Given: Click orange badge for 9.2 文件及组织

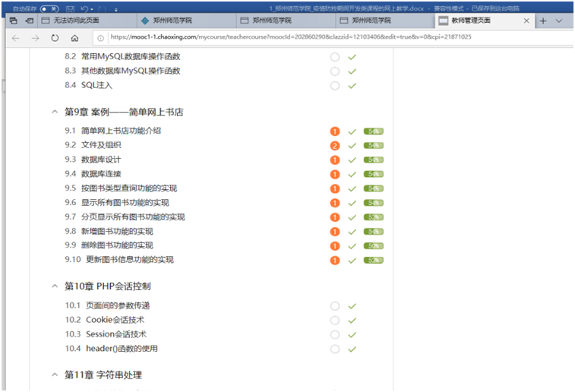Looking at the screenshot, I should 334,145.
